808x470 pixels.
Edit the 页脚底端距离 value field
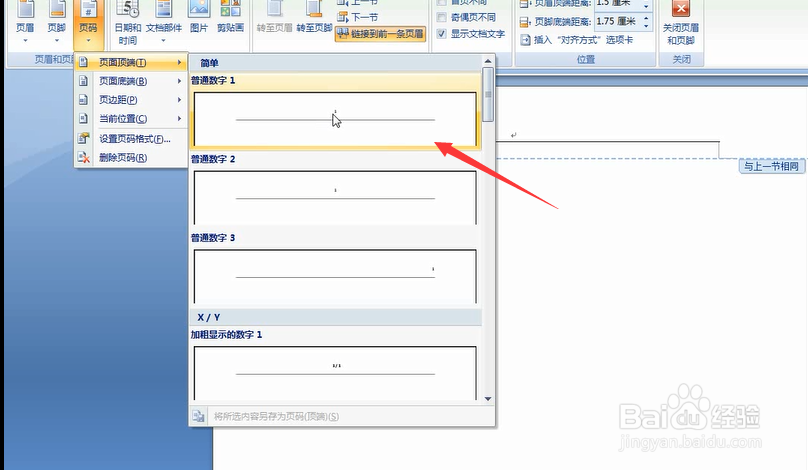(x=617, y=21)
